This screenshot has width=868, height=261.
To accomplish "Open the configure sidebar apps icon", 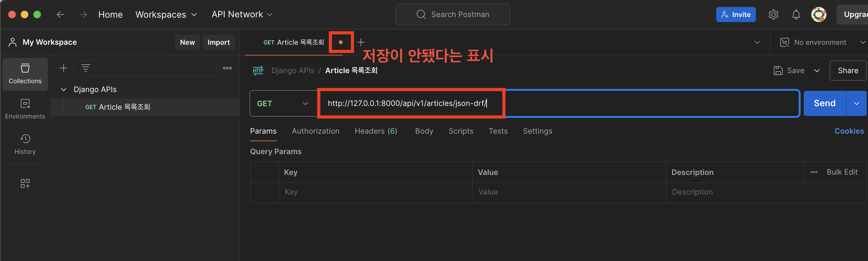I will [25, 183].
